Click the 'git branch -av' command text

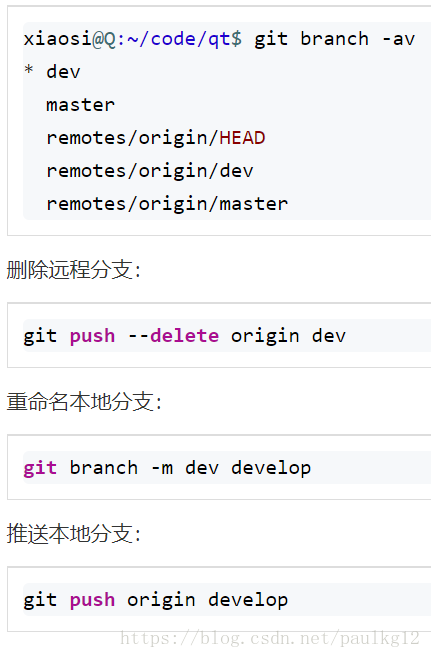334,39
